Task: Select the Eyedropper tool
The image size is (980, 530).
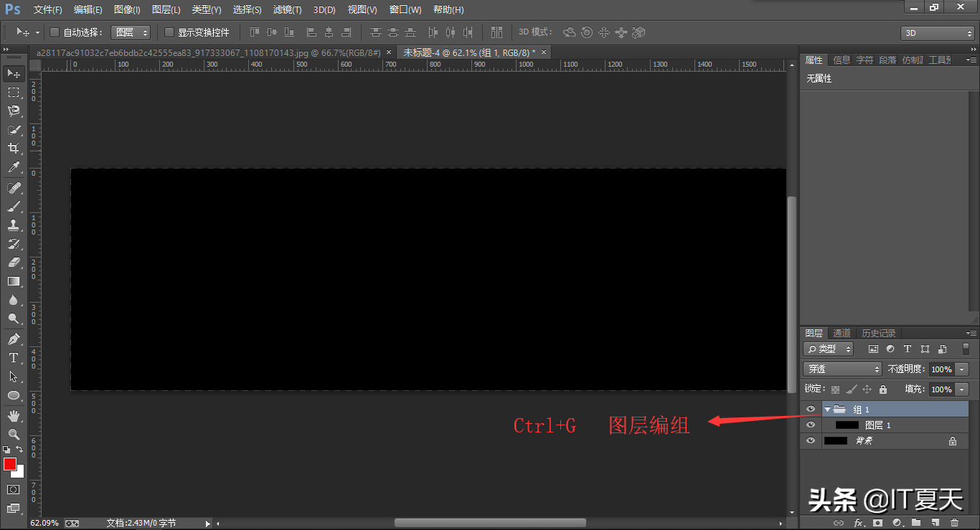Action: point(14,168)
